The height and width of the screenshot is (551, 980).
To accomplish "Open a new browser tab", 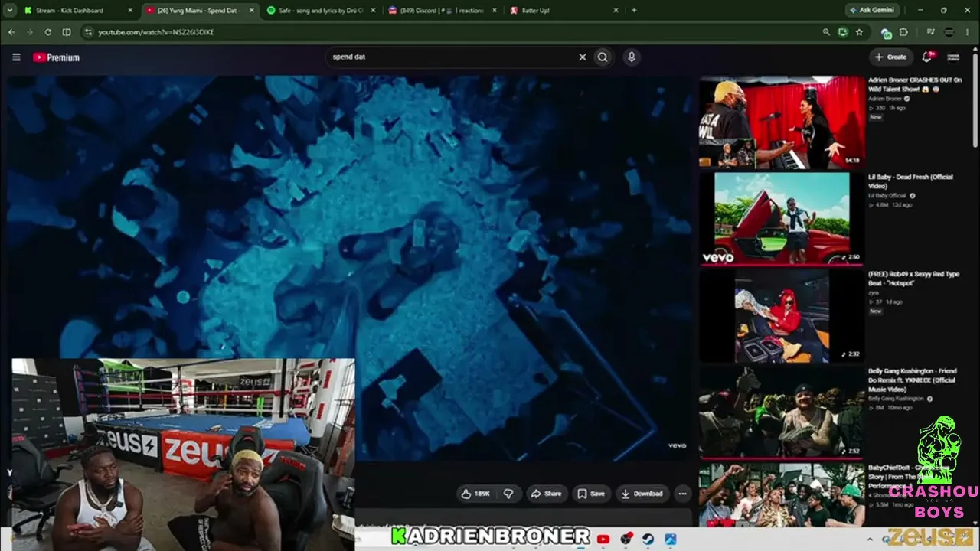I will 634,11.
